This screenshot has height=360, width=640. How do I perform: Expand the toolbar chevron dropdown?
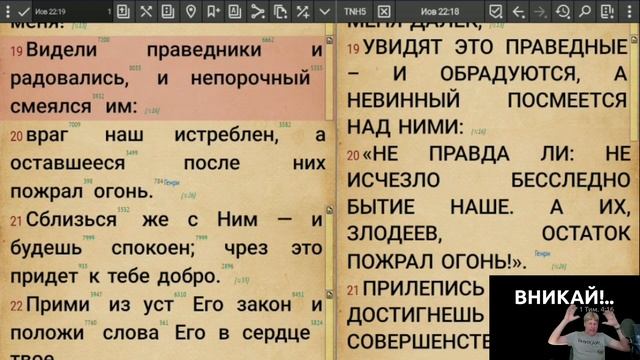click(325, 11)
